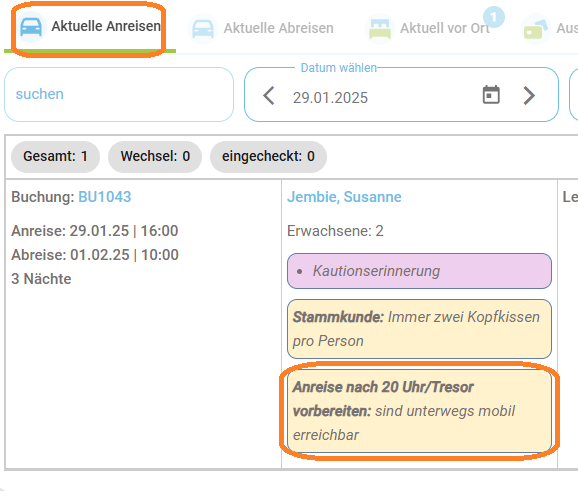Screen dimensions: 578x491
Task: Click the blue car icon for Anreisen
Action: [31, 27]
